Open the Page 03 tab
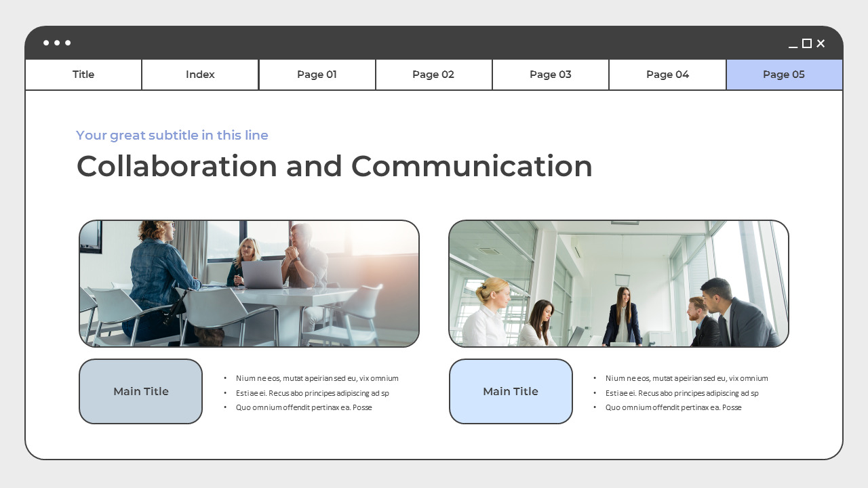 (550, 75)
